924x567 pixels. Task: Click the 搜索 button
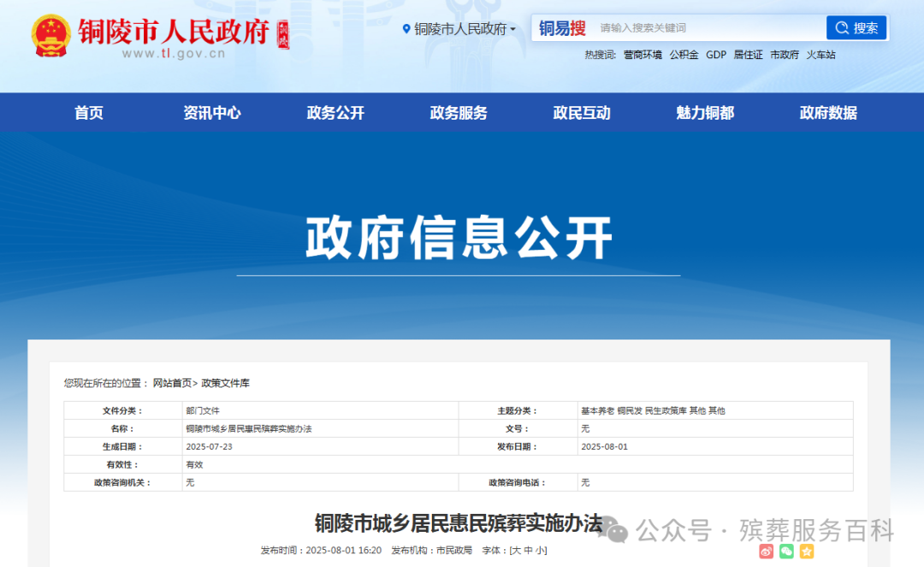[856, 27]
